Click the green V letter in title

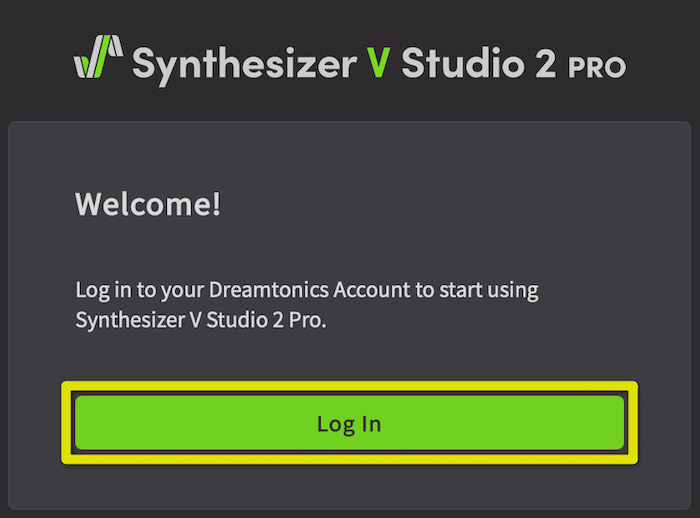coord(378,63)
